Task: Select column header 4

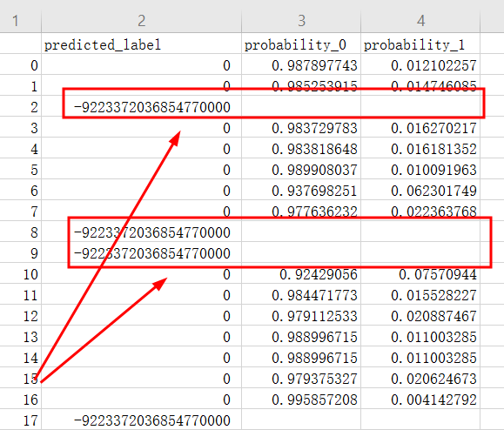Action: point(420,21)
